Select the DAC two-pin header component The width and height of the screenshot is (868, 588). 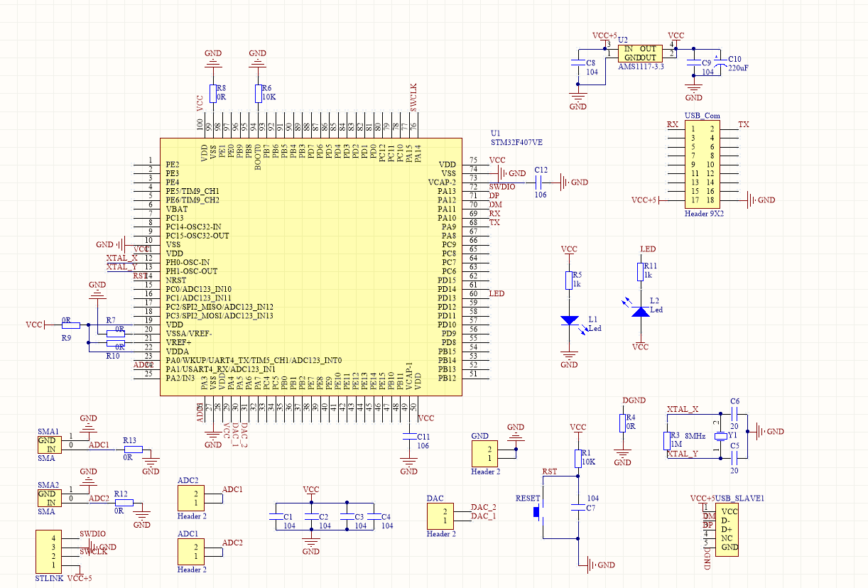coord(440,516)
